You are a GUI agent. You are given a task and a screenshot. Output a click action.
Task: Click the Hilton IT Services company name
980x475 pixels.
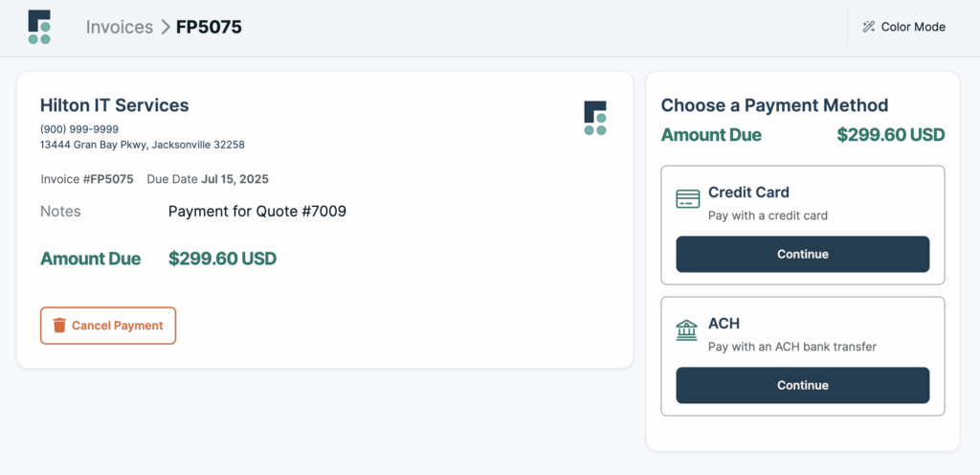pos(115,105)
